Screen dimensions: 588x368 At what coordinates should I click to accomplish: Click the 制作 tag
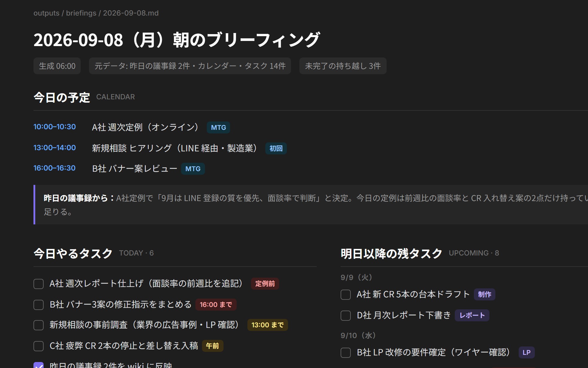point(485,294)
